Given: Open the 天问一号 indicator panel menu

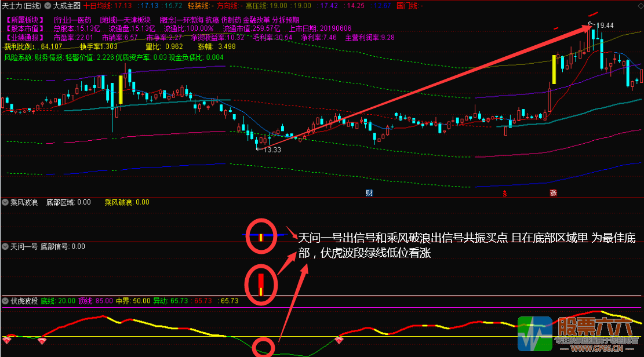Looking at the screenshot, I should 6,246.
